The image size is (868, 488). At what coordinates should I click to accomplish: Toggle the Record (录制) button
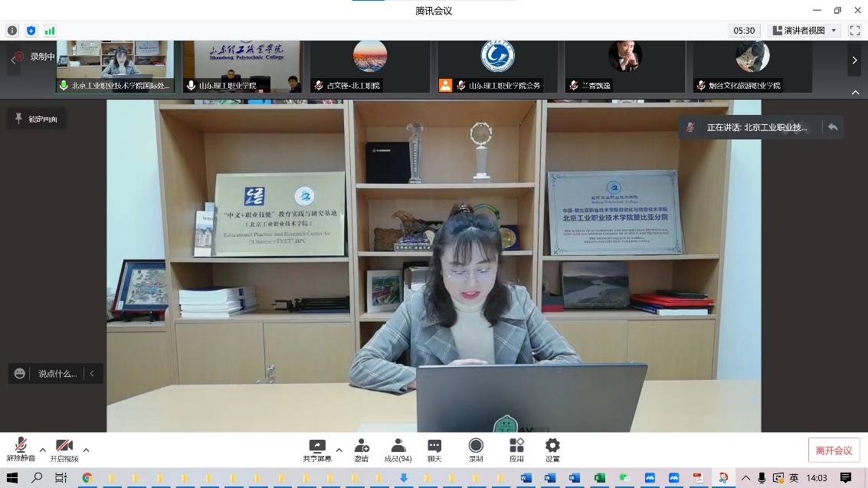pos(476,450)
